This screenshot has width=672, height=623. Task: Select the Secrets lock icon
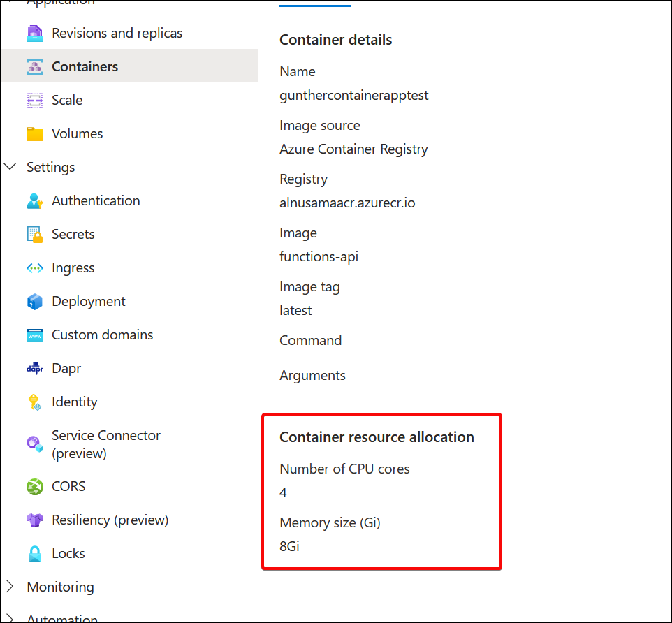click(35, 234)
